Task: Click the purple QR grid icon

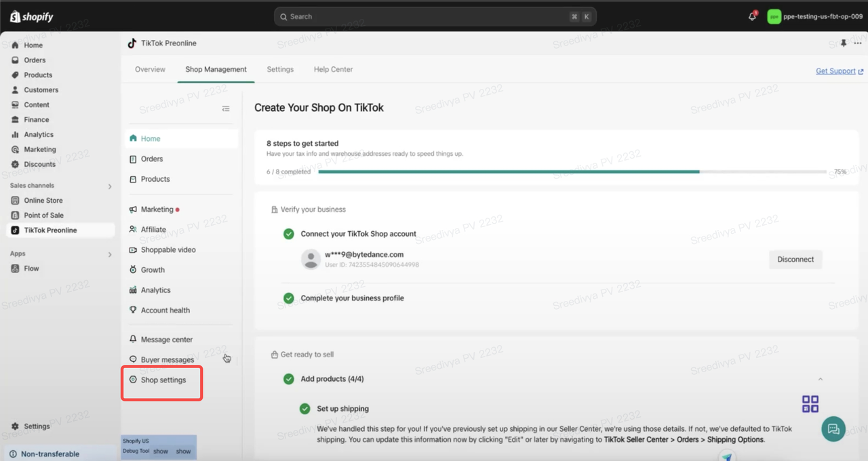Action: tap(810, 404)
